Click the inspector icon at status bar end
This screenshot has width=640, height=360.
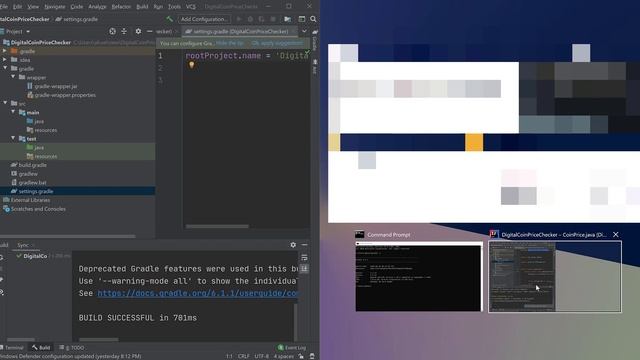point(312,356)
